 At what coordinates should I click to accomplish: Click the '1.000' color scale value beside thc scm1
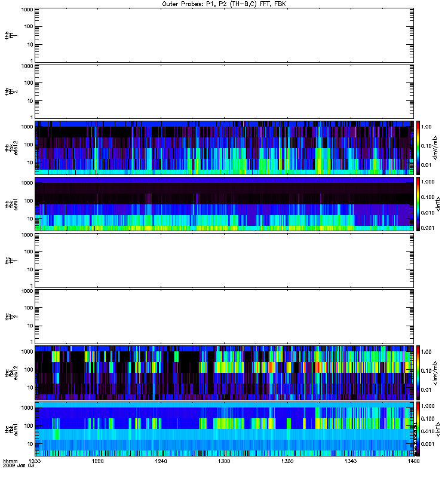tap(428, 406)
